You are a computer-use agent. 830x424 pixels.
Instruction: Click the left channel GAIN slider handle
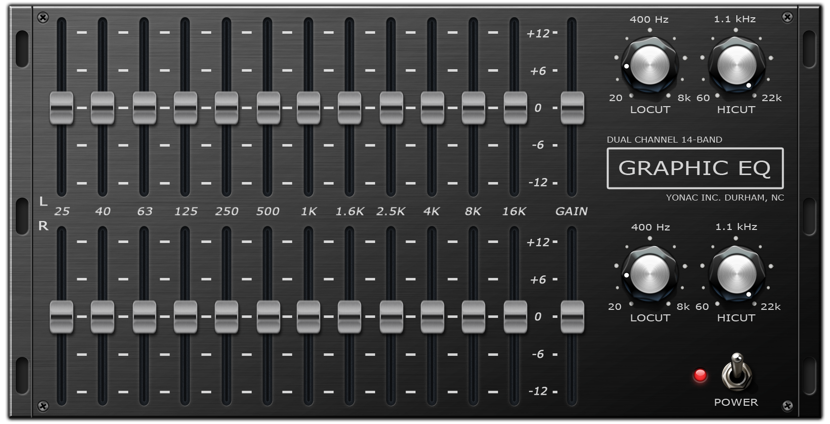tap(572, 107)
